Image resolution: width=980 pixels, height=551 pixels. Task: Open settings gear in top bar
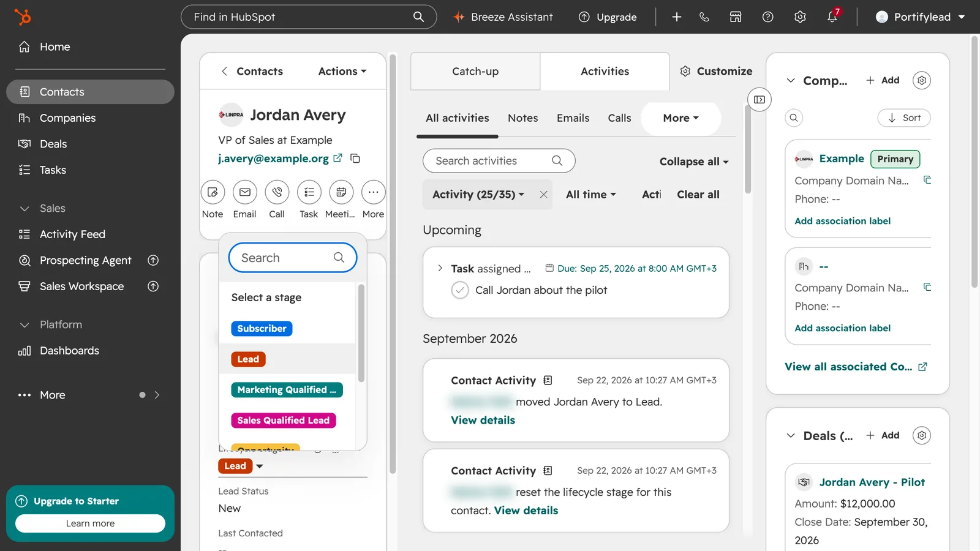[800, 17]
